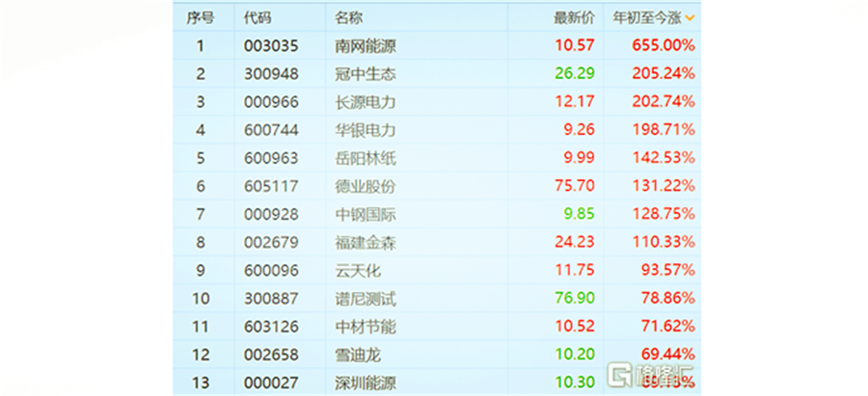Click stock code 600096

coord(271,271)
